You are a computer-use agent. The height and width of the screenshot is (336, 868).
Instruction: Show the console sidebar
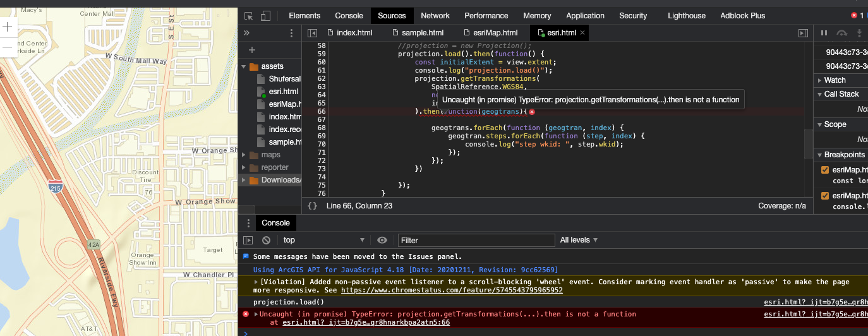[x=248, y=240]
